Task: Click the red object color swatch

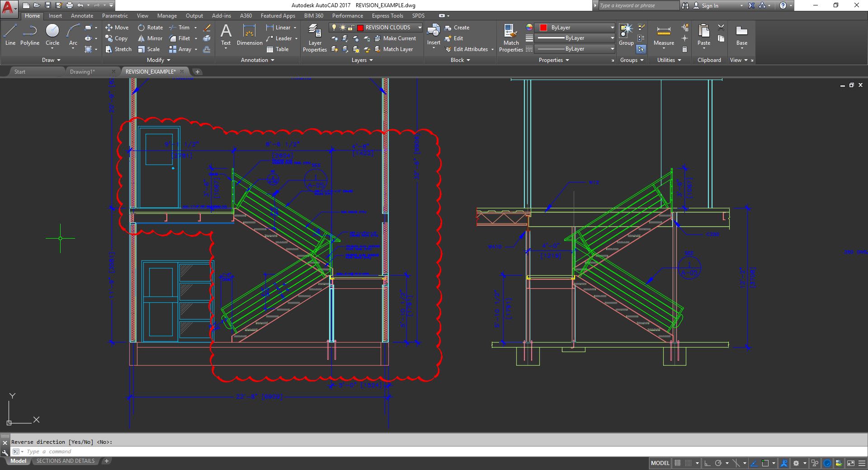Action: [543, 28]
